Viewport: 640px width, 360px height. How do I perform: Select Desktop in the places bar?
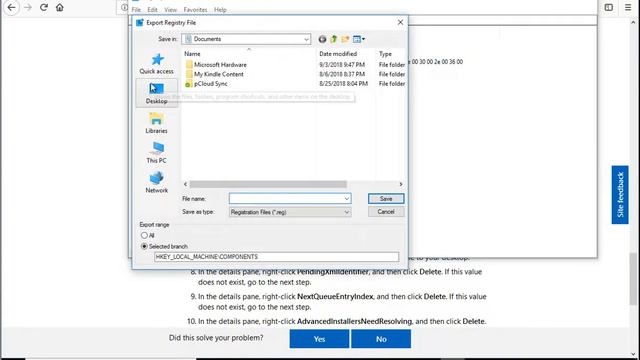tap(157, 93)
